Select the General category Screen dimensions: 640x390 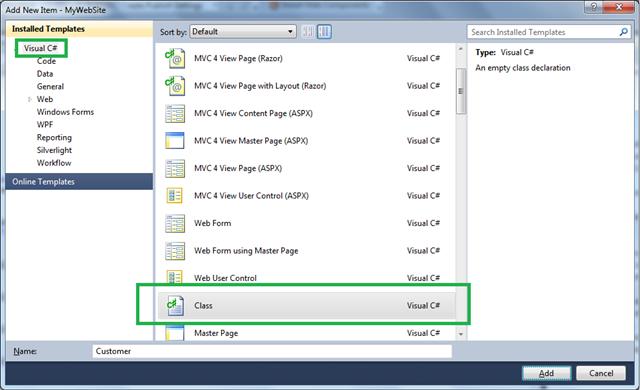50,86
